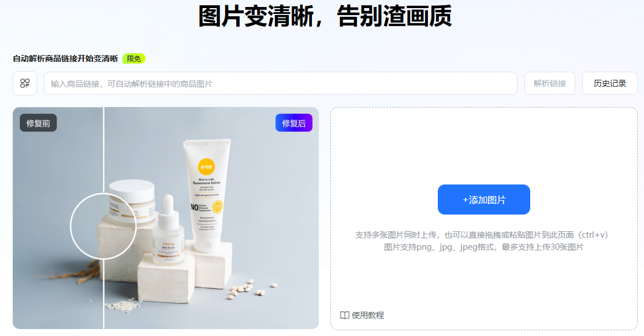Click the +添加图片 upload button

(x=484, y=200)
